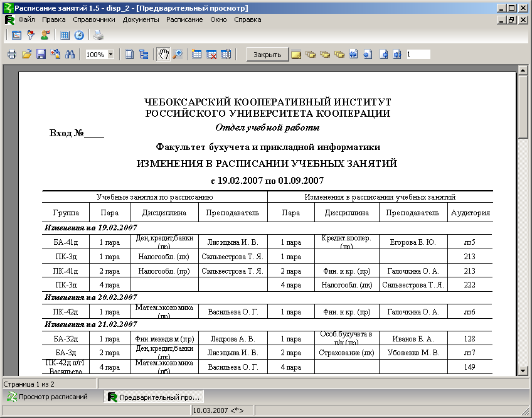The height and width of the screenshot is (418, 532).
Task: Print the report from preview toolbar
Action: tap(12, 55)
